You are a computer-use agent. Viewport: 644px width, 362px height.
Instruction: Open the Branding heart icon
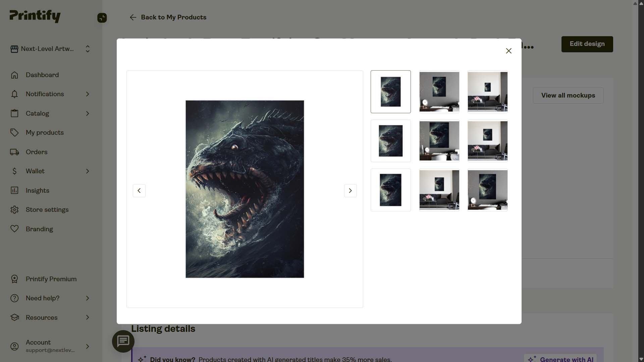(x=14, y=229)
